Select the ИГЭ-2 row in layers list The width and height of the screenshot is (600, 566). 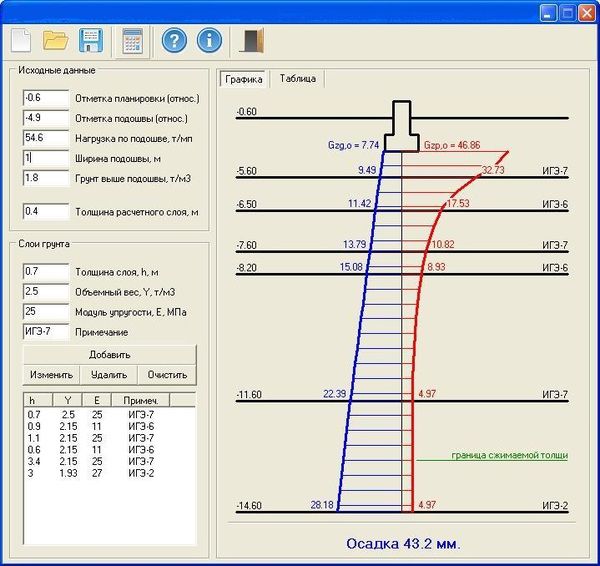click(x=109, y=473)
